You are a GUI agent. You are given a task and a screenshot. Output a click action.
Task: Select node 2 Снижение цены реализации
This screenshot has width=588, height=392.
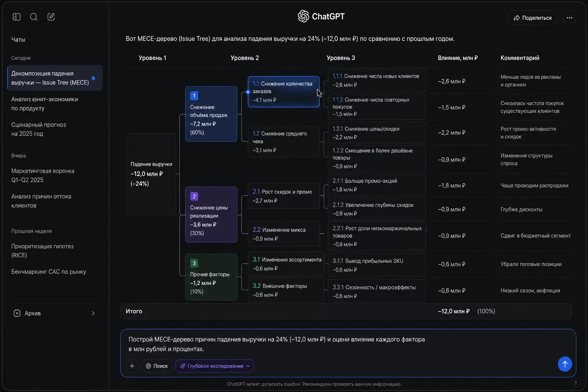211,214
